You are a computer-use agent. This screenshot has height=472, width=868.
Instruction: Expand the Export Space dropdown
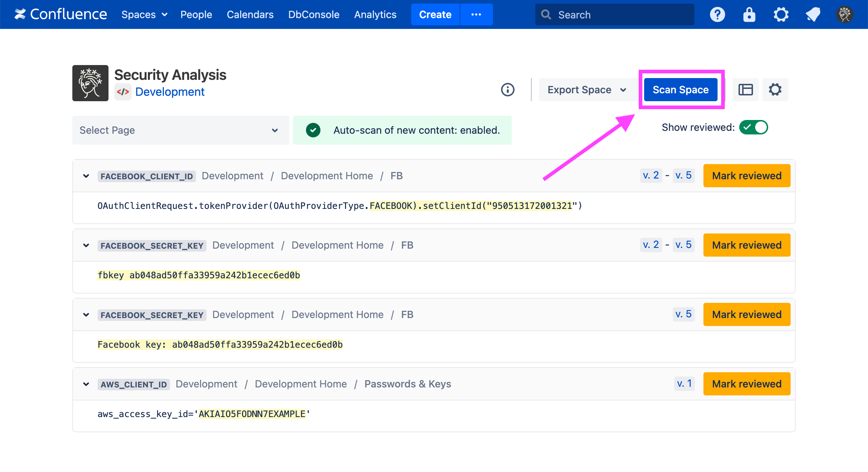pos(587,90)
